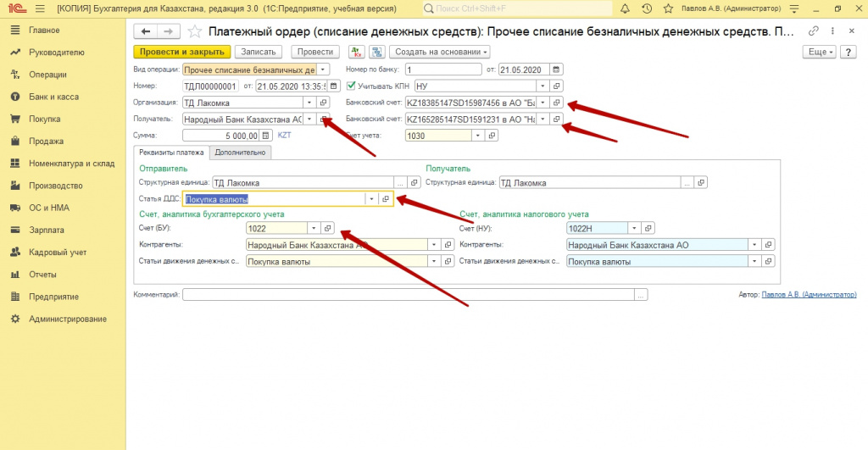Click Записать button
The width and height of the screenshot is (868, 450).
pyautogui.click(x=258, y=52)
